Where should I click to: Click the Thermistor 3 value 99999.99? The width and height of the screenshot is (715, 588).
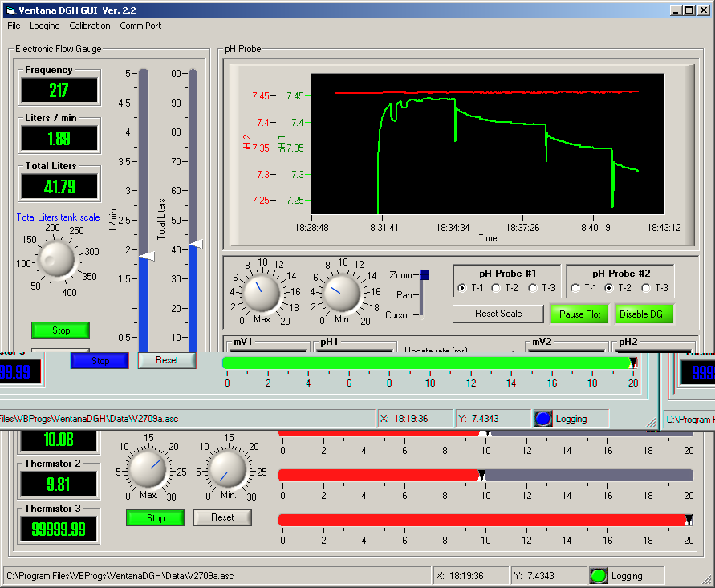pyautogui.click(x=59, y=529)
